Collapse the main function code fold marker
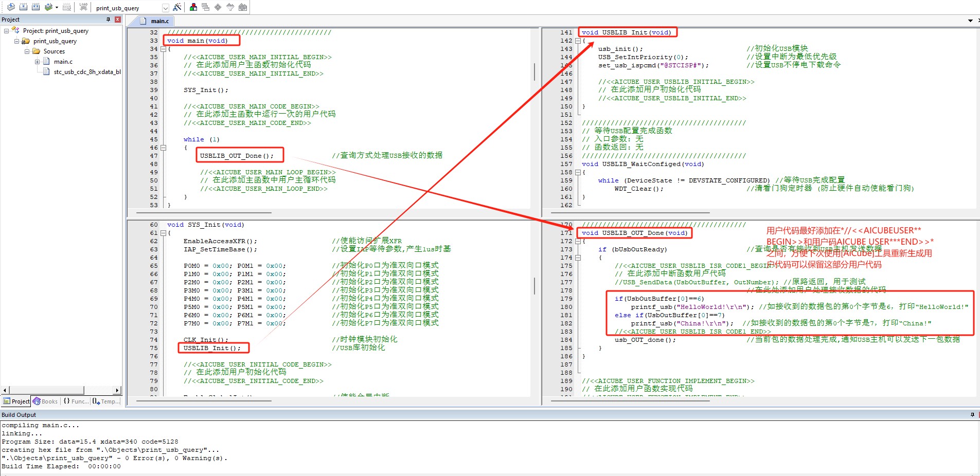 pyautogui.click(x=164, y=49)
